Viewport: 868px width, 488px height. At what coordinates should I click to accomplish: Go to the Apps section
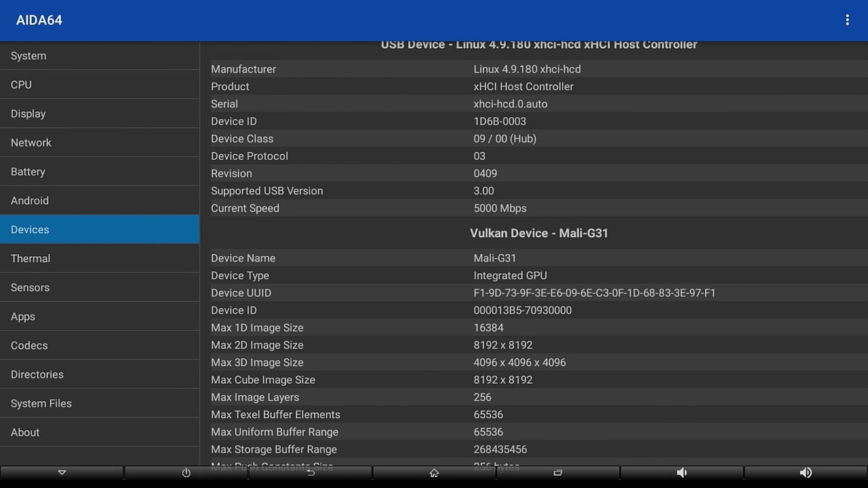tap(100, 317)
